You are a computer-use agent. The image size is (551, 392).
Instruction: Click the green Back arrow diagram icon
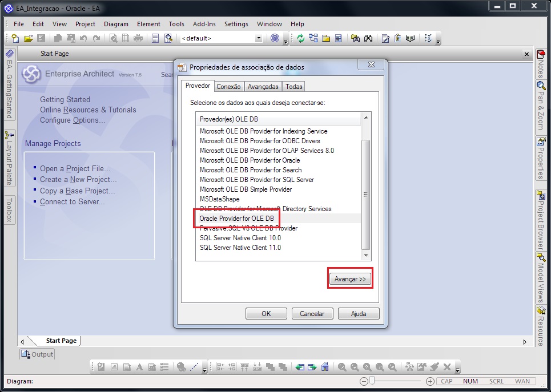coord(299,367)
